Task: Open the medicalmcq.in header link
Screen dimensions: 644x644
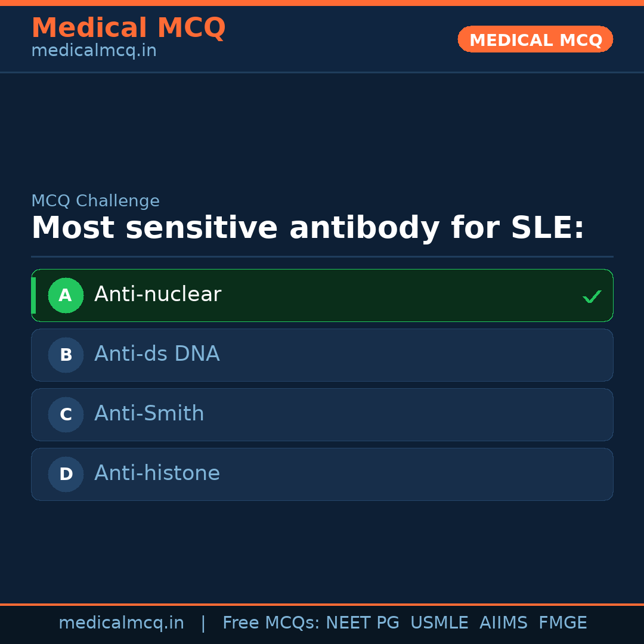Action: coord(94,51)
